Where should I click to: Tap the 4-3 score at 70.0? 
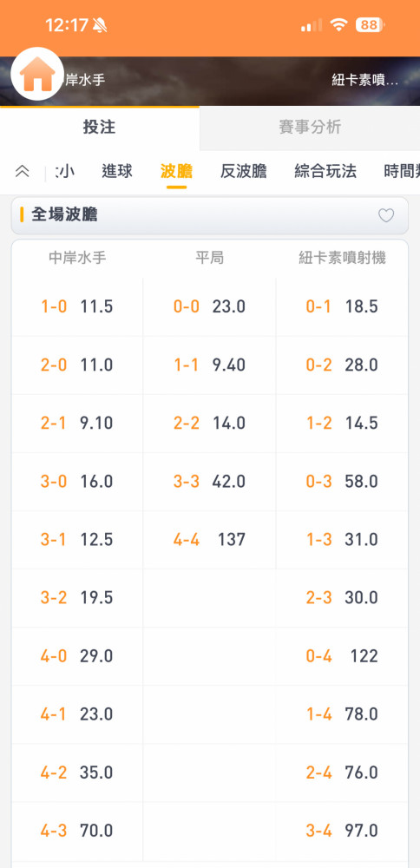pos(77,831)
